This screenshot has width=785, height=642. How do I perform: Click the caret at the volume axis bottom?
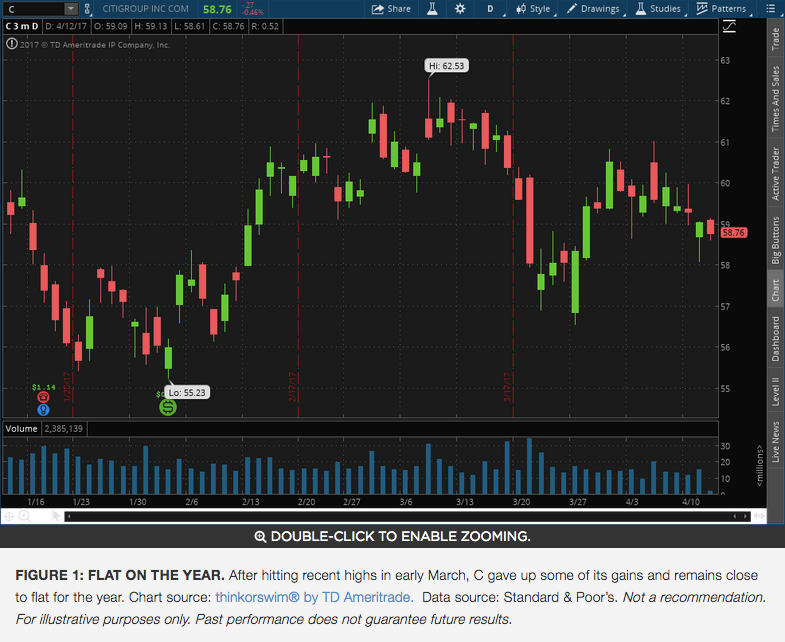(723, 493)
